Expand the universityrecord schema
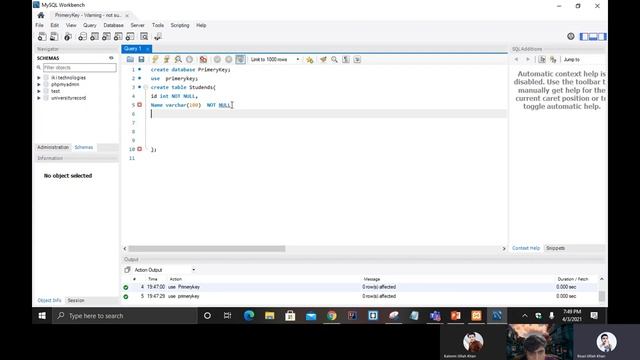This screenshot has width=640, height=360. point(39,98)
